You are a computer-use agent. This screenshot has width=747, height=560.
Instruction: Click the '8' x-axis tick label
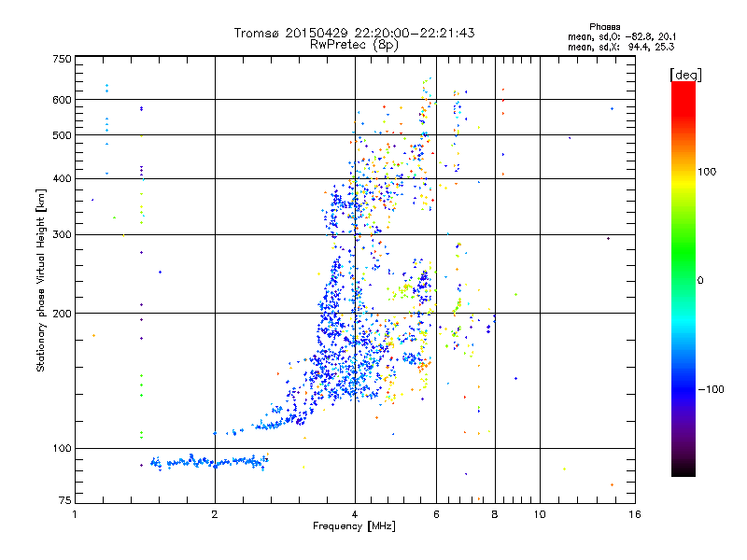(495, 514)
